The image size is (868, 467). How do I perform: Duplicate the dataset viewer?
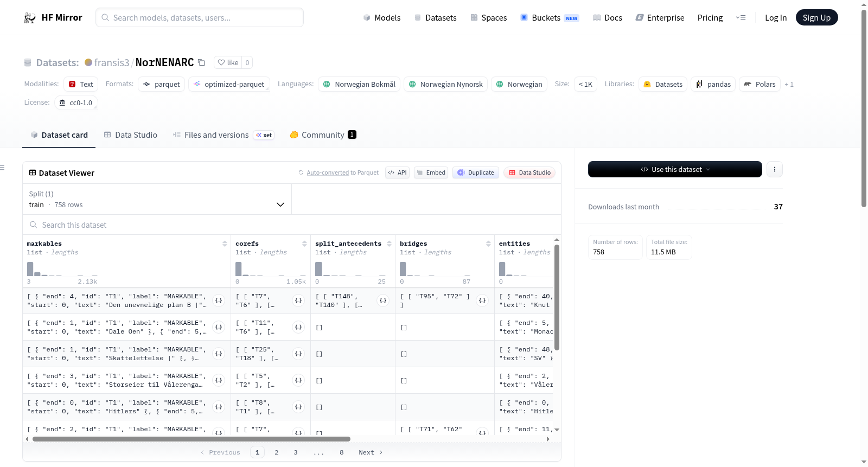click(x=476, y=172)
